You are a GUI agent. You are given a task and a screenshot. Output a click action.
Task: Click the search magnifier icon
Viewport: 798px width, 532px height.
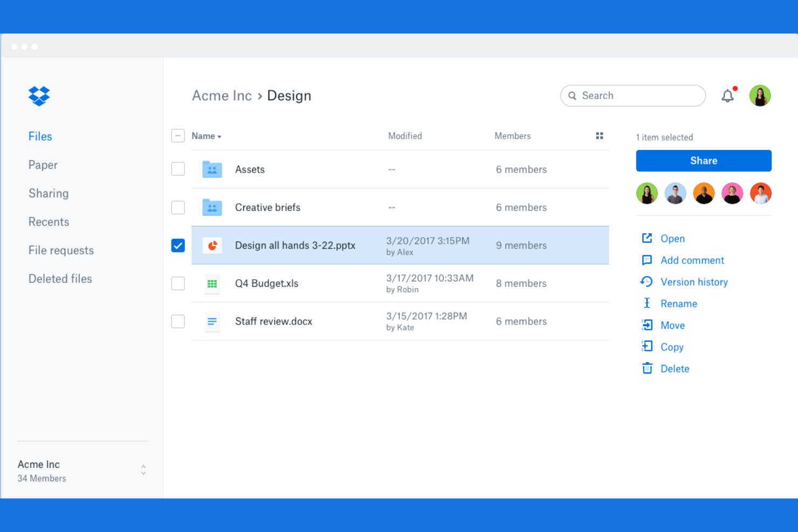(x=573, y=95)
